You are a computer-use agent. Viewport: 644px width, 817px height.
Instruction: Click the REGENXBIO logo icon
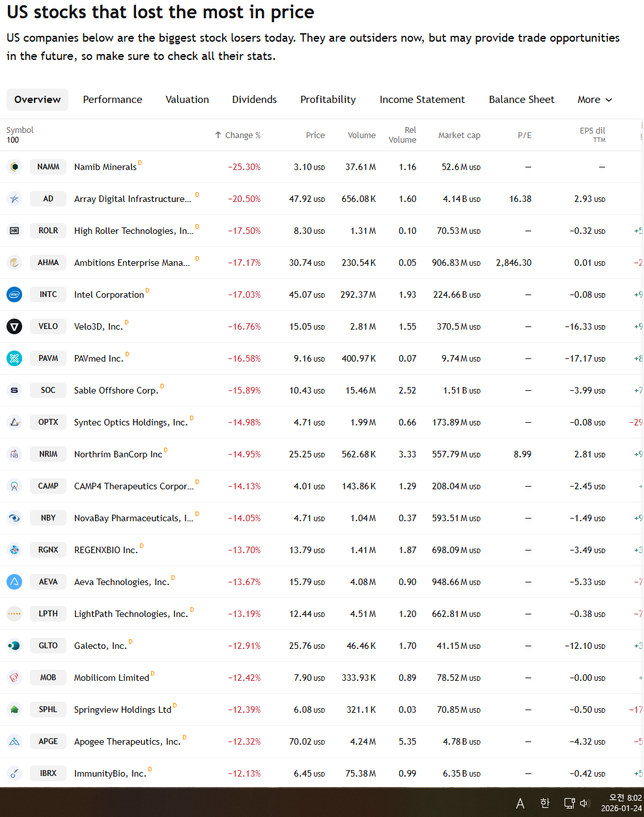pos(14,550)
